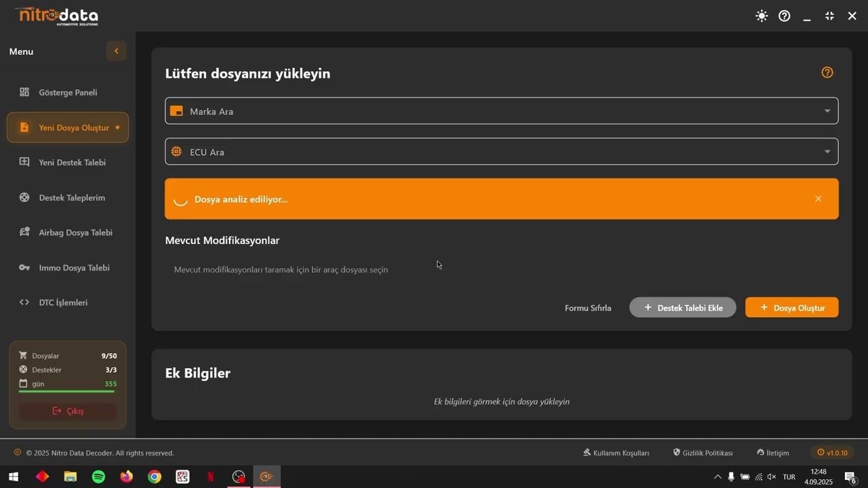This screenshot has width=868, height=488.
Task: Open the Windows notification center
Action: (x=850, y=476)
